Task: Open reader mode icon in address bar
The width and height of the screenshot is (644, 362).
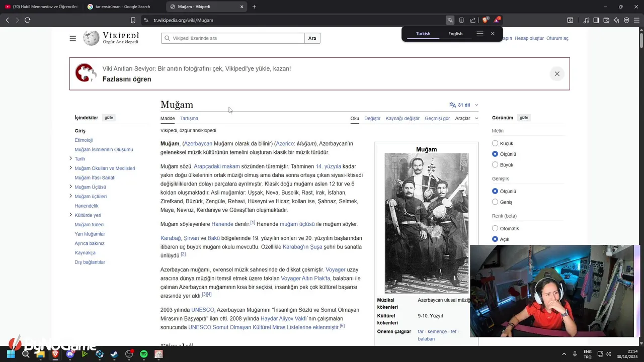Action: pyautogui.click(x=461, y=20)
